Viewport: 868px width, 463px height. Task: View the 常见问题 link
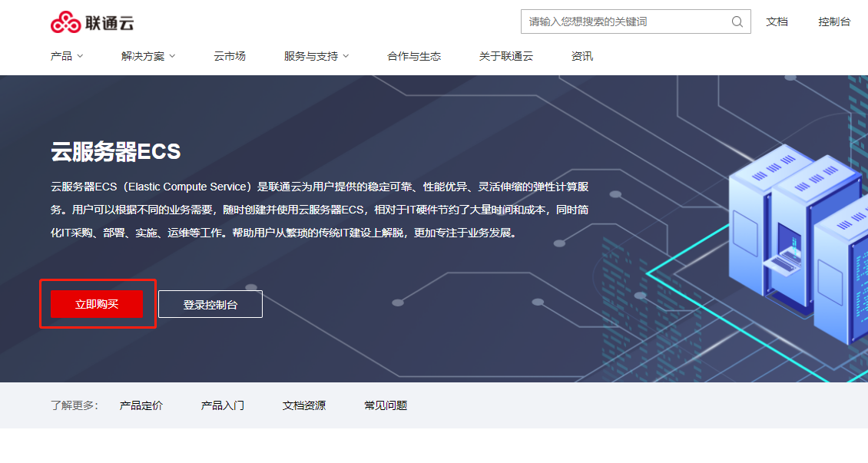(x=386, y=405)
